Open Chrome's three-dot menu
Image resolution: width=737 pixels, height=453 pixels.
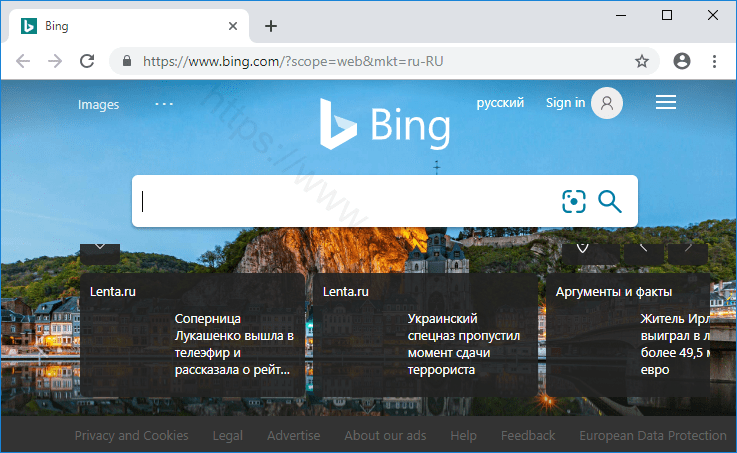pos(715,61)
